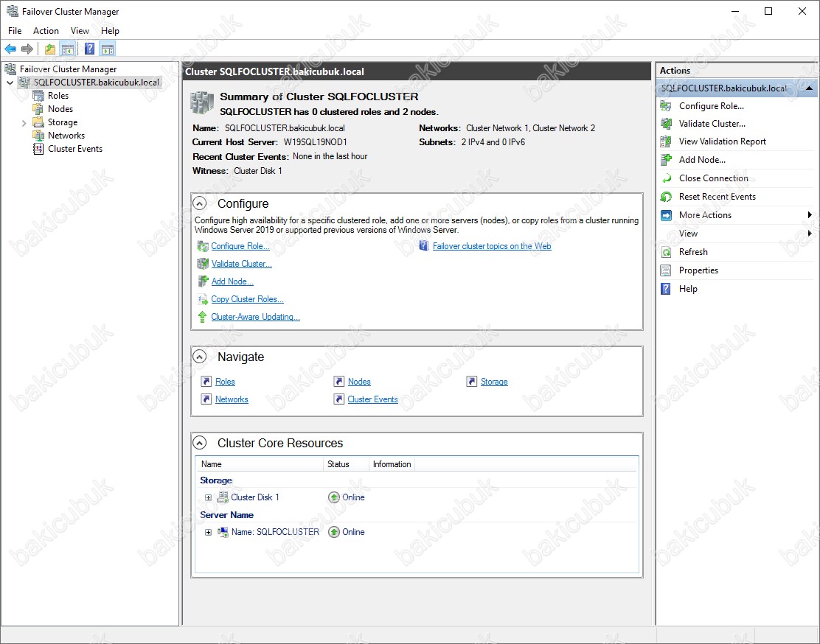
Task: Select the Networks icon in the tree
Action: coord(38,136)
